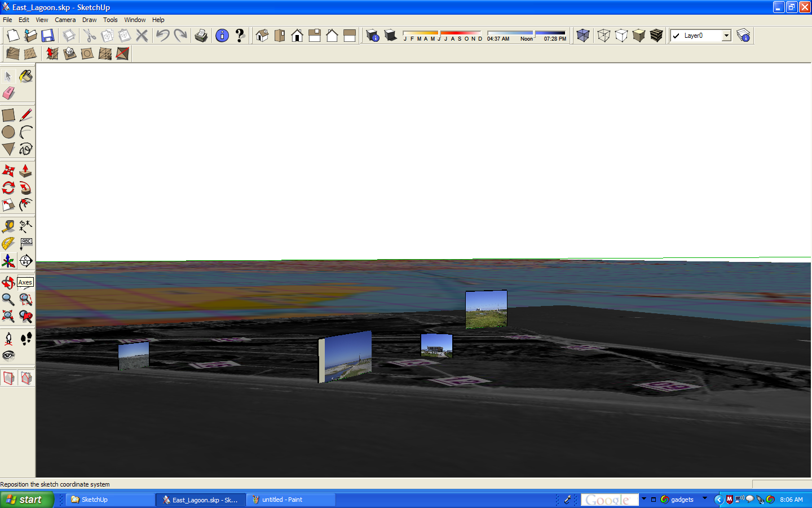Viewport: 812px width, 508px height.
Task: Choose the Zoom Window tool
Action: click(x=26, y=299)
